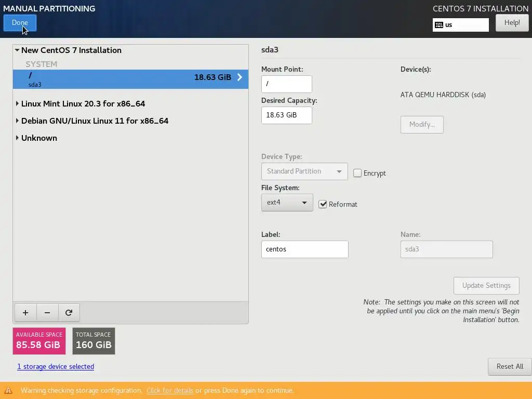Click the keyboard layout icon next to us
Screen dimensions: 532x399
point(438,25)
